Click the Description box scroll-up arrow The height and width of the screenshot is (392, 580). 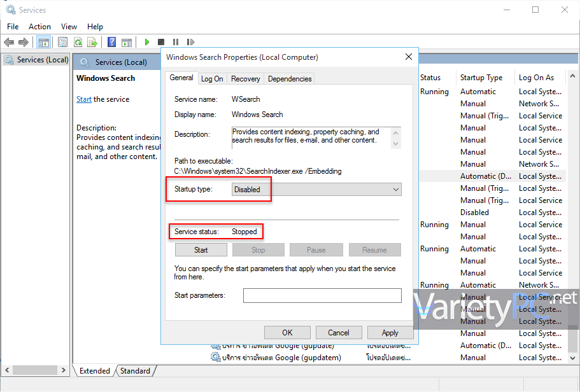pyautogui.click(x=395, y=133)
